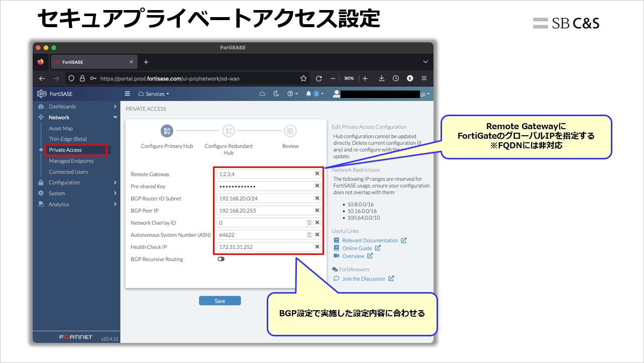
Task: Click the FortiSASE logo in header
Action: tap(55, 94)
